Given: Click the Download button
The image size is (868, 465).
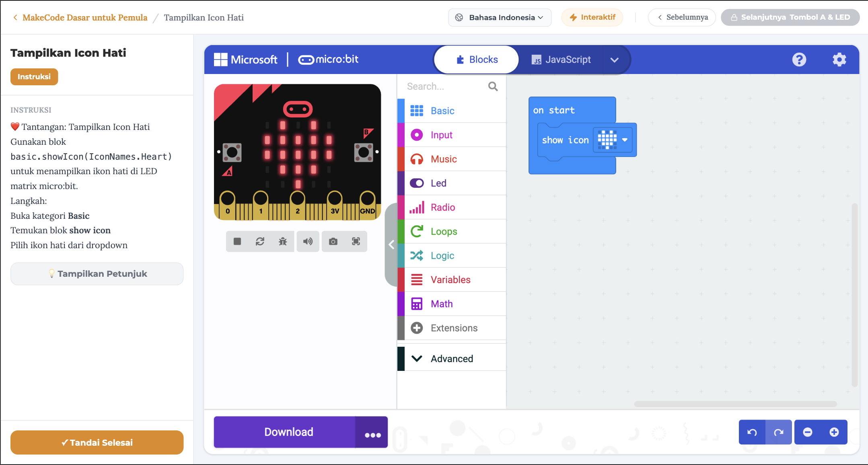Looking at the screenshot, I should pos(285,432).
